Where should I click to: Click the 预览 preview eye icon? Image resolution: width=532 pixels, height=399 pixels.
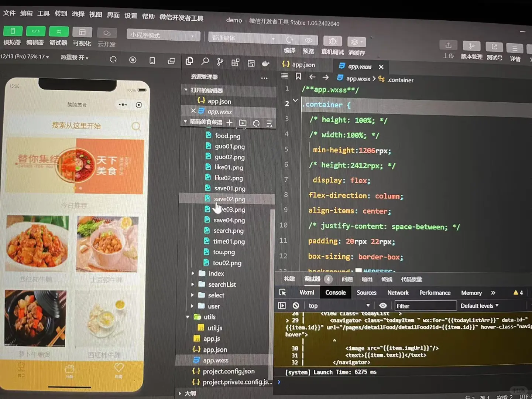coord(309,40)
